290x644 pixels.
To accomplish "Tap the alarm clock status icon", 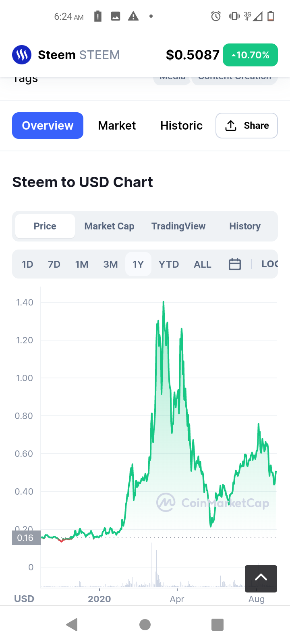I will [x=216, y=17].
